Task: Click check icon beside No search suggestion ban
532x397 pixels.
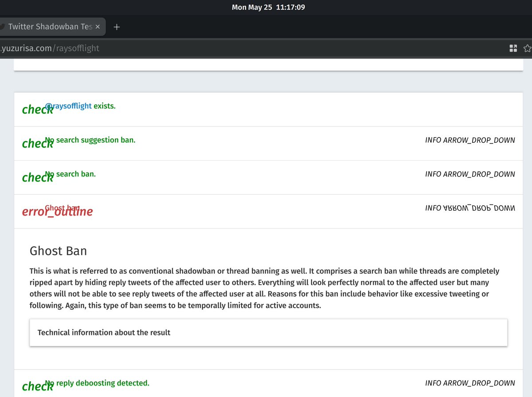Action: pyautogui.click(x=37, y=144)
